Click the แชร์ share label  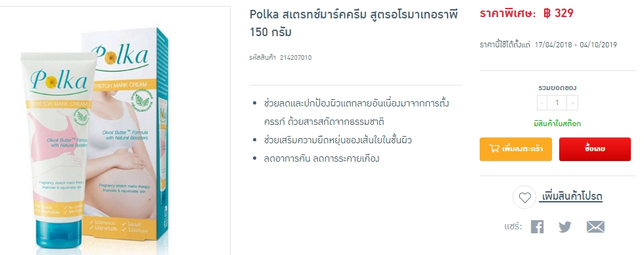(x=513, y=227)
